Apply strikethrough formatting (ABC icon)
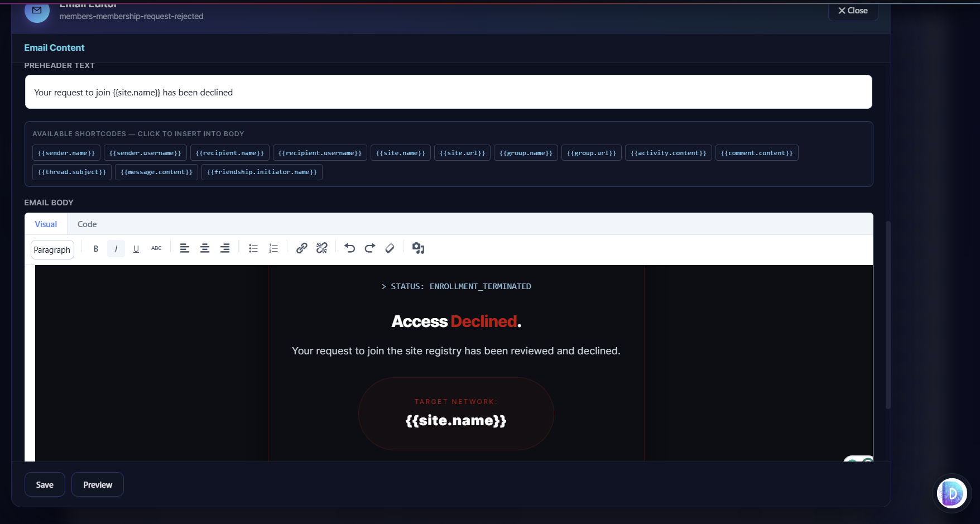Screen dimensions: 980x524 coord(156,249)
